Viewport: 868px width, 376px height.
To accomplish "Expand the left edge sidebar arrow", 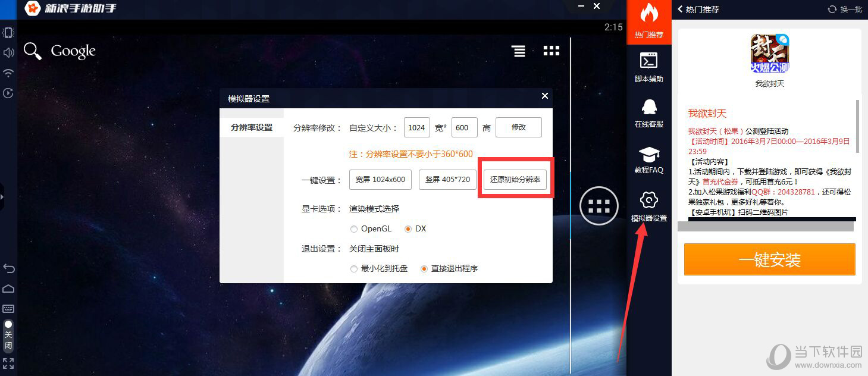I will 2,197.
